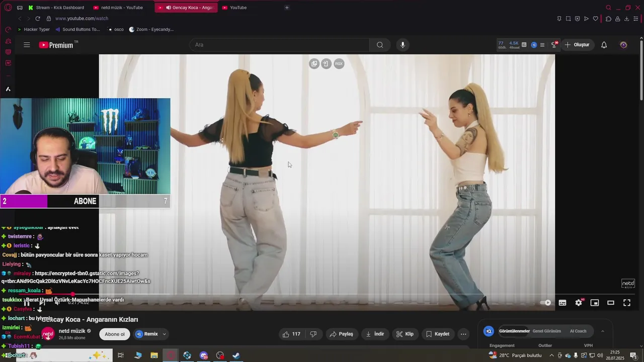Click Opera snapshot tool icon
This screenshot has width=644, height=362.
click(568, 19)
